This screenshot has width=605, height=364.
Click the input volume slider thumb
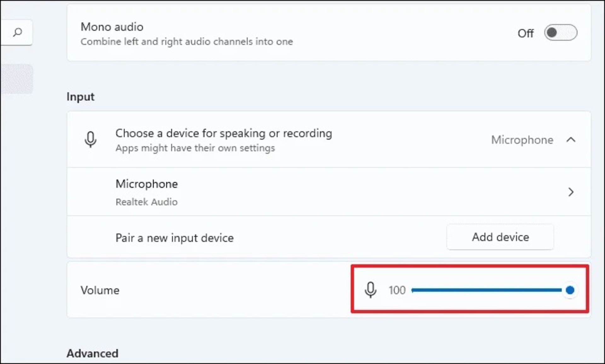tap(570, 290)
